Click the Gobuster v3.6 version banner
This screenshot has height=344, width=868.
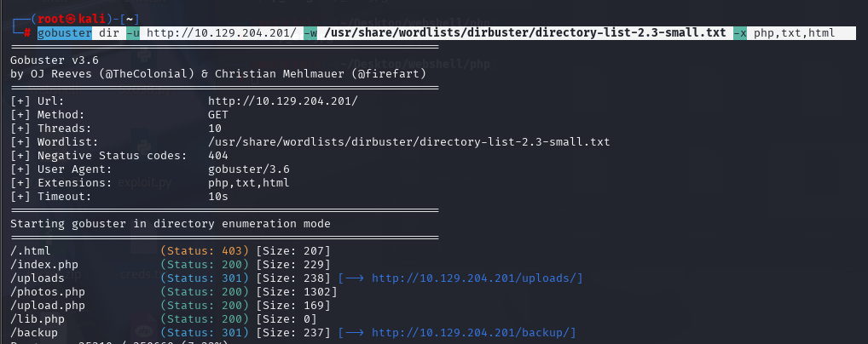55,60
